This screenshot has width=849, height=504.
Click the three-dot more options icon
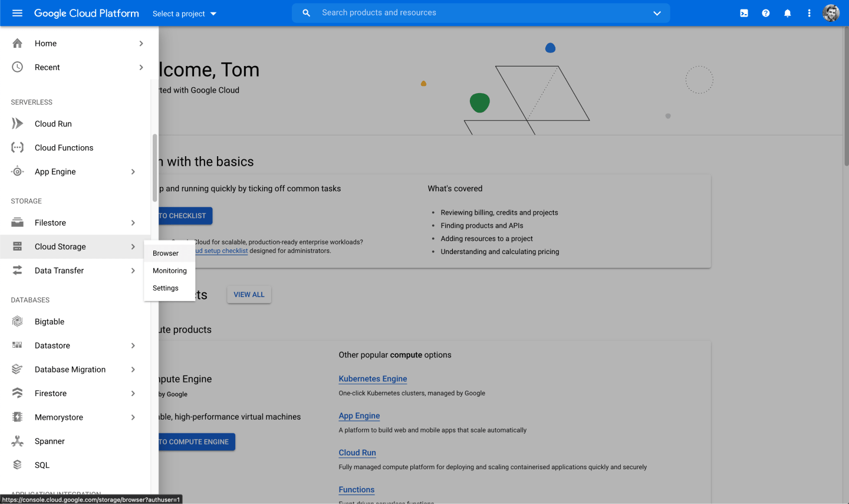[x=809, y=13]
